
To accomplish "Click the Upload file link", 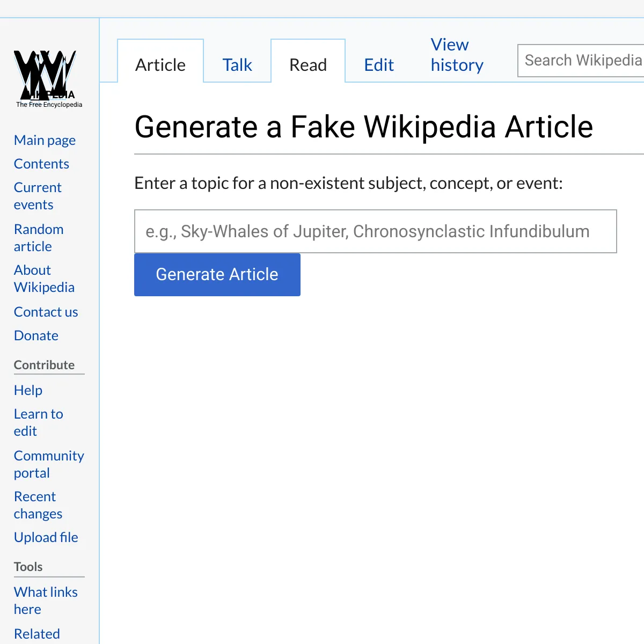I will (46, 537).
